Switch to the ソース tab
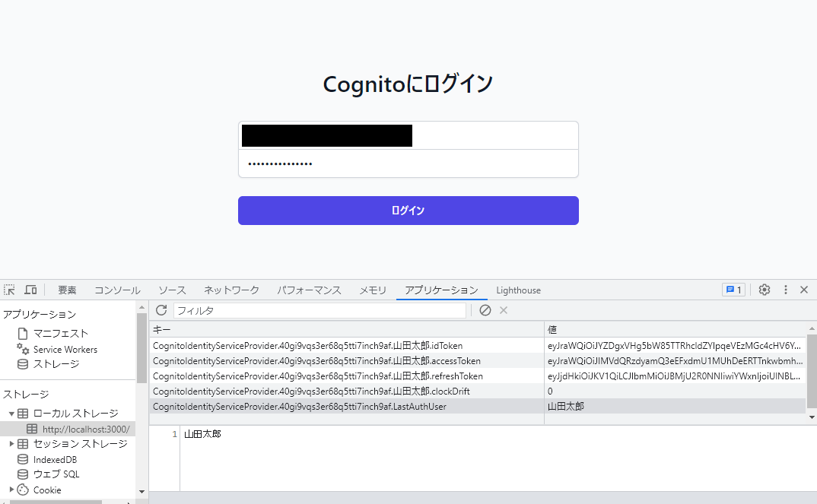817x504 pixels. pyautogui.click(x=172, y=290)
